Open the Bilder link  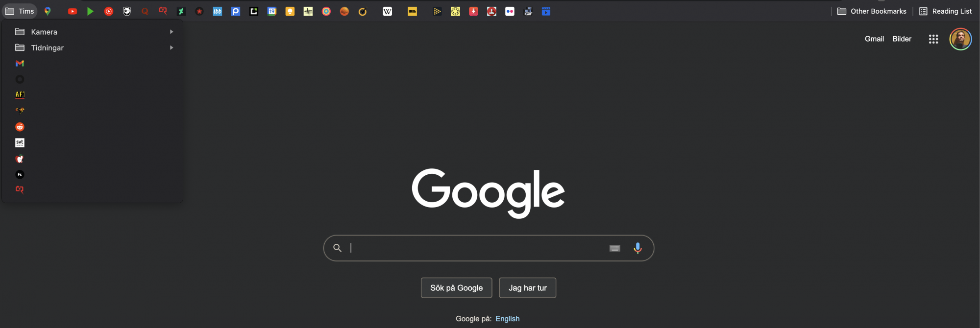click(902, 39)
